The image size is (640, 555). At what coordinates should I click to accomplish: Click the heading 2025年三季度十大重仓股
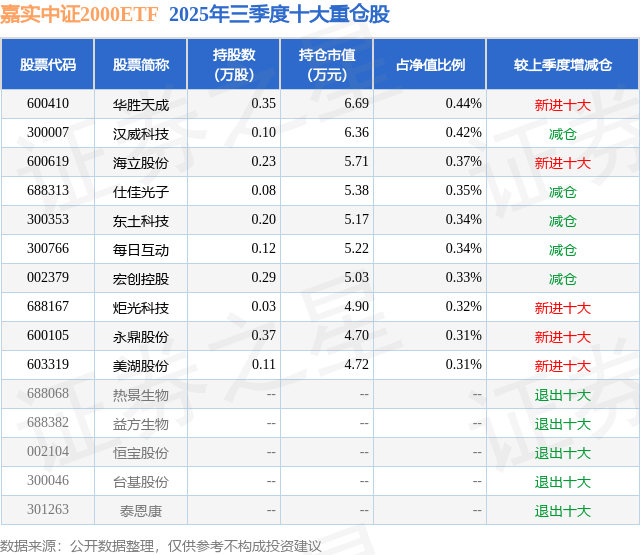[279, 15]
